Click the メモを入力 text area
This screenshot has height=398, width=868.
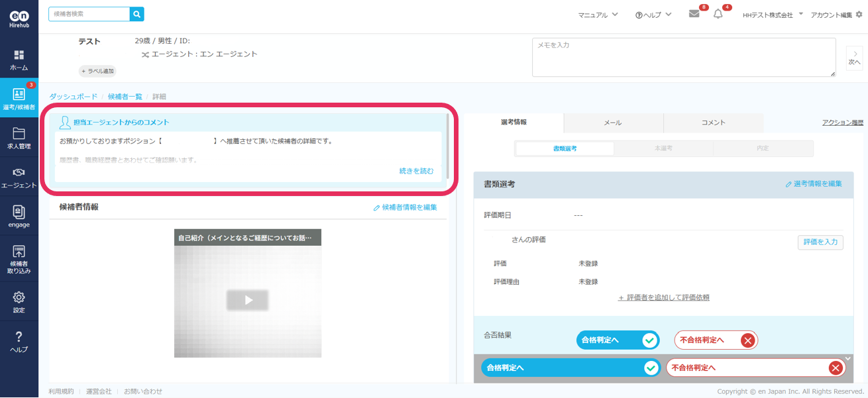[x=683, y=57]
